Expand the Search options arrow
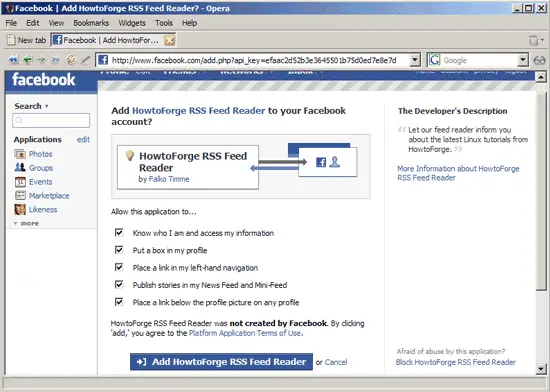Image resolution: width=550 pixels, height=392 pixels. [47, 106]
